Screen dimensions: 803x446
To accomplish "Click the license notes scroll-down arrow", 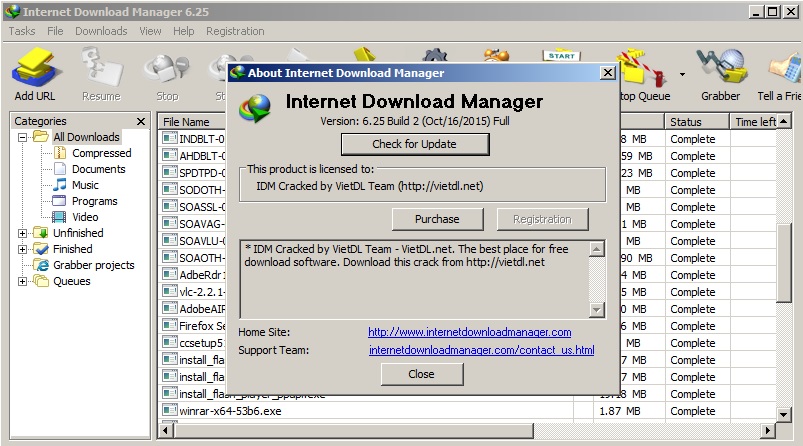I will pos(597,310).
